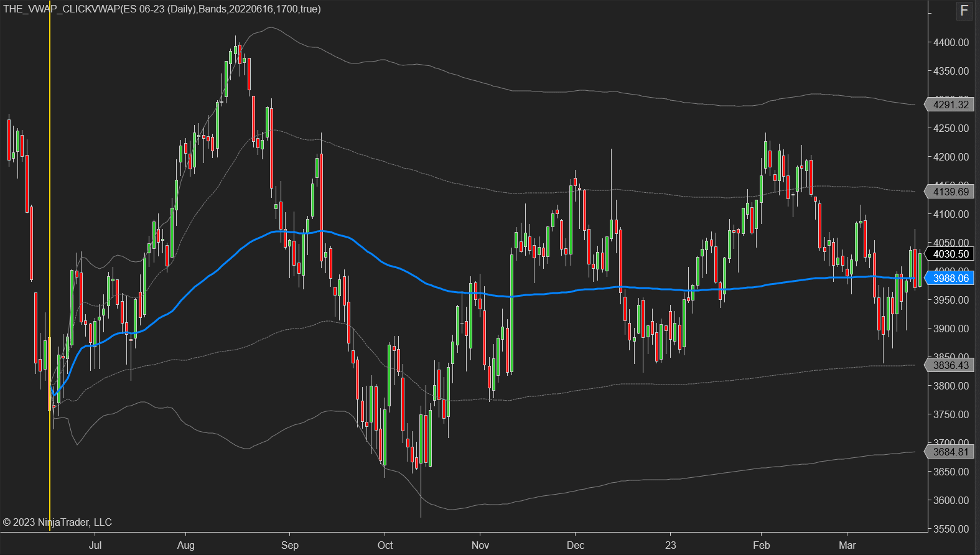
Task: Click the 4030.50 last price marker
Action: [950, 254]
